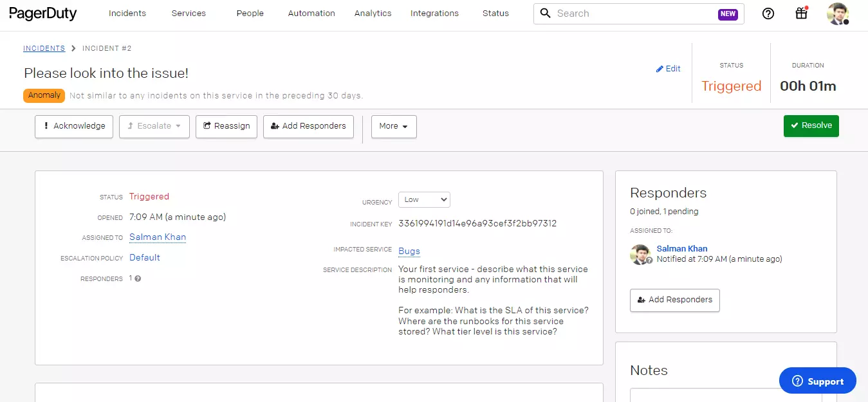Click the help question mark icon
Image resolution: width=868 pixels, height=402 pixels.
(768, 14)
